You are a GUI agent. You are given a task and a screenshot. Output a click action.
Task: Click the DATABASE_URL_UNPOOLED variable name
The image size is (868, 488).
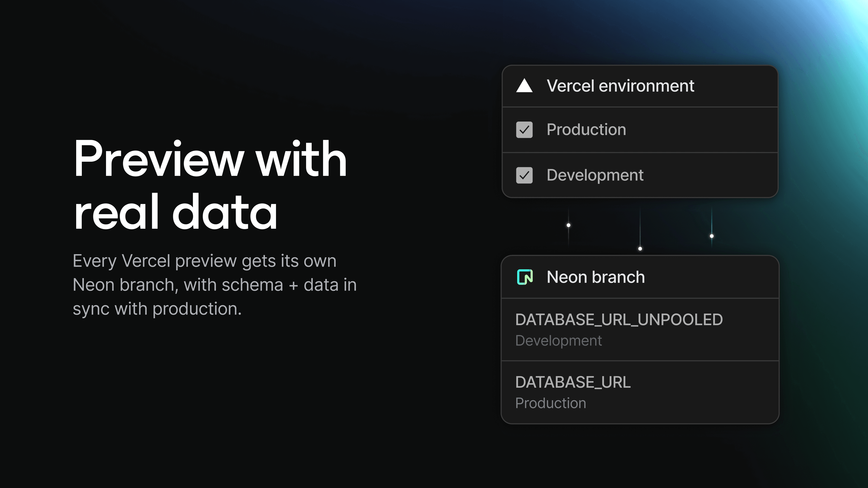tap(619, 320)
